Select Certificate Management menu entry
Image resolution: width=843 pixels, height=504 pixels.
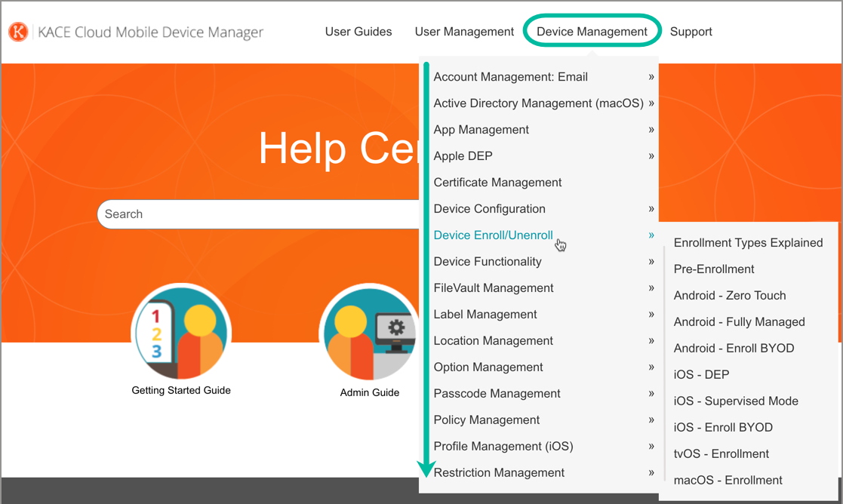pyautogui.click(x=497, y=183)
